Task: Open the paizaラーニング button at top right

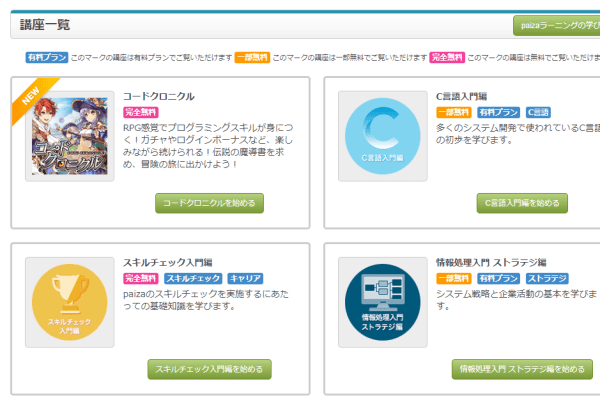Action: (556, 25)
